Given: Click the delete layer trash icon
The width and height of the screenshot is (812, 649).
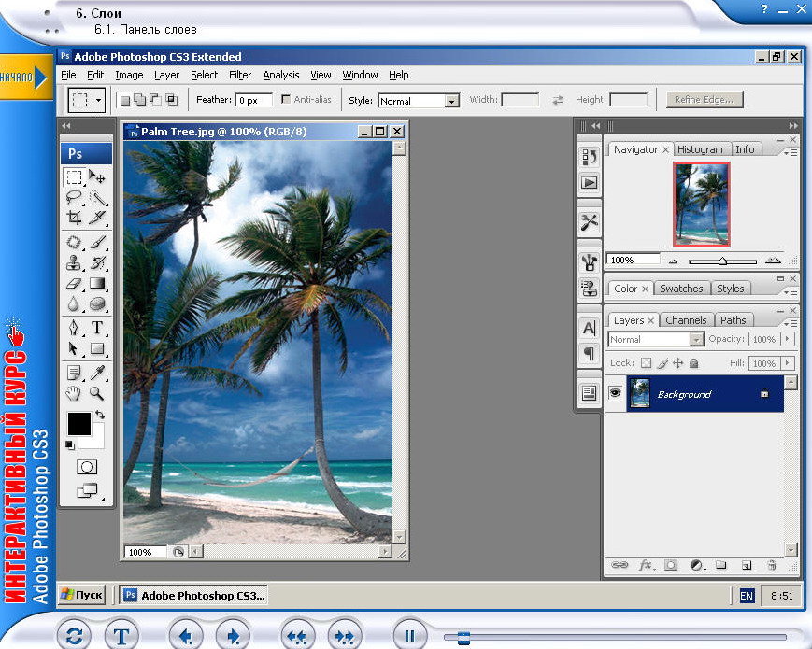Looking at the screenshot, I should [772, 565].
